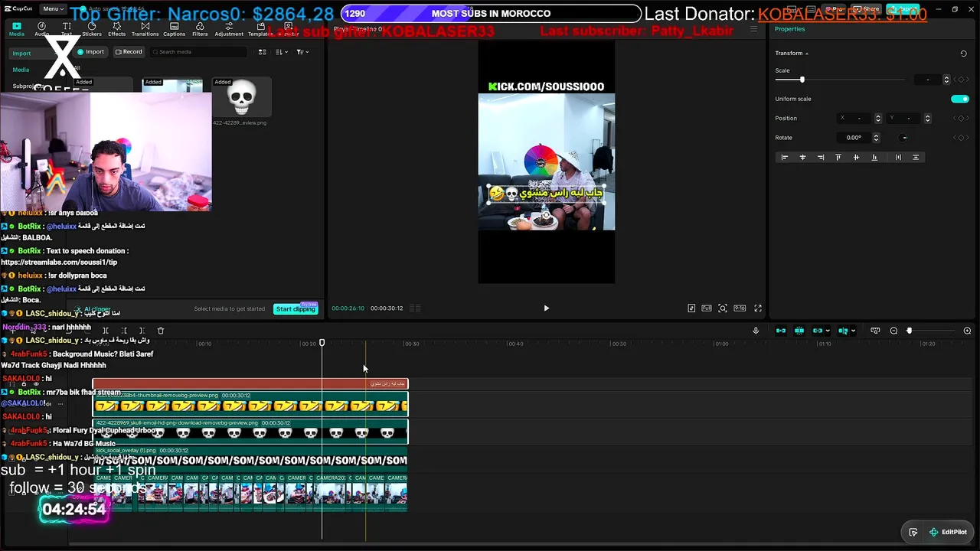This screenshot has height=551, width=980.
Task: Open the CapCut Menu dropdown
Action: (53, 8)
